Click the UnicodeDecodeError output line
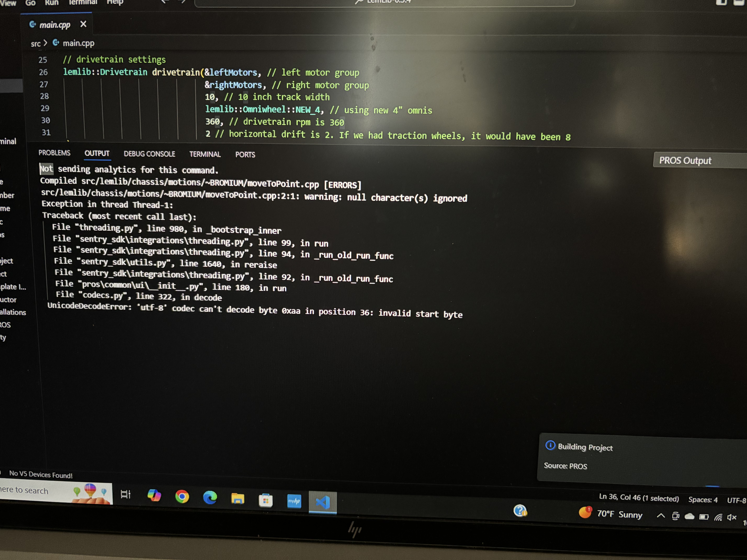Screen dimensions: 747x560 (x=255, y=310)
